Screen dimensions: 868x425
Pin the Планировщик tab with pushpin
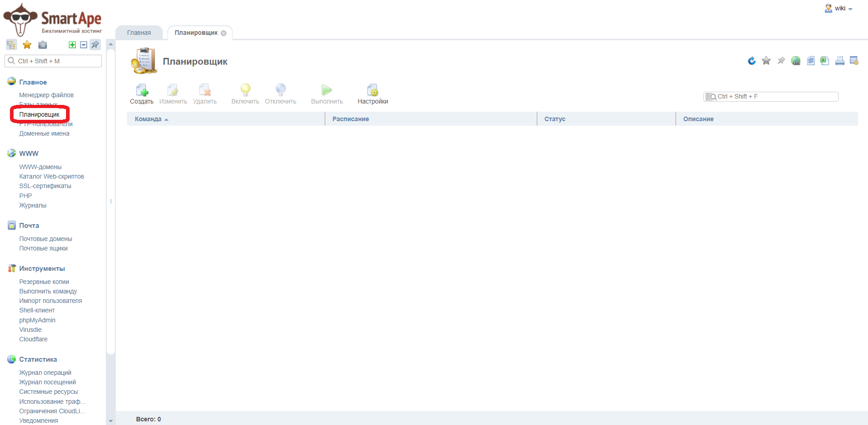[x=781, y=61]
